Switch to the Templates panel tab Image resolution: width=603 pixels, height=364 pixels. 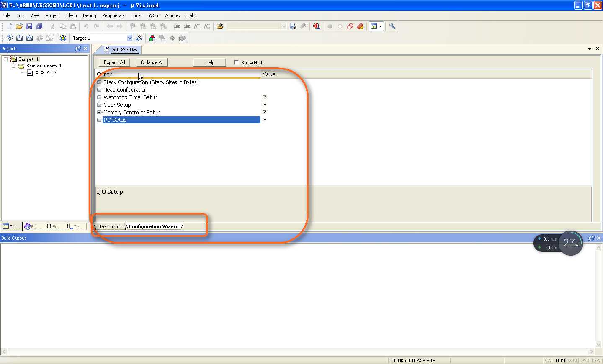click(x=75, y=226)
